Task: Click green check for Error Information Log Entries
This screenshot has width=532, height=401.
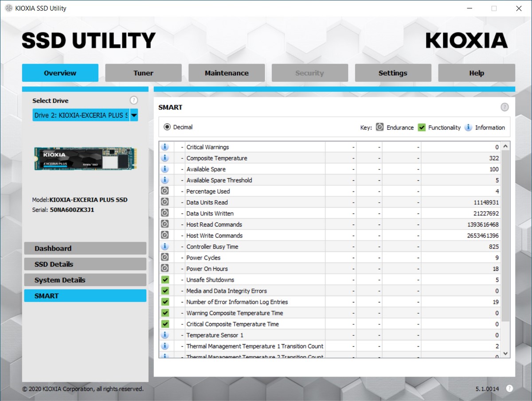Action: [x=165, y=302]
